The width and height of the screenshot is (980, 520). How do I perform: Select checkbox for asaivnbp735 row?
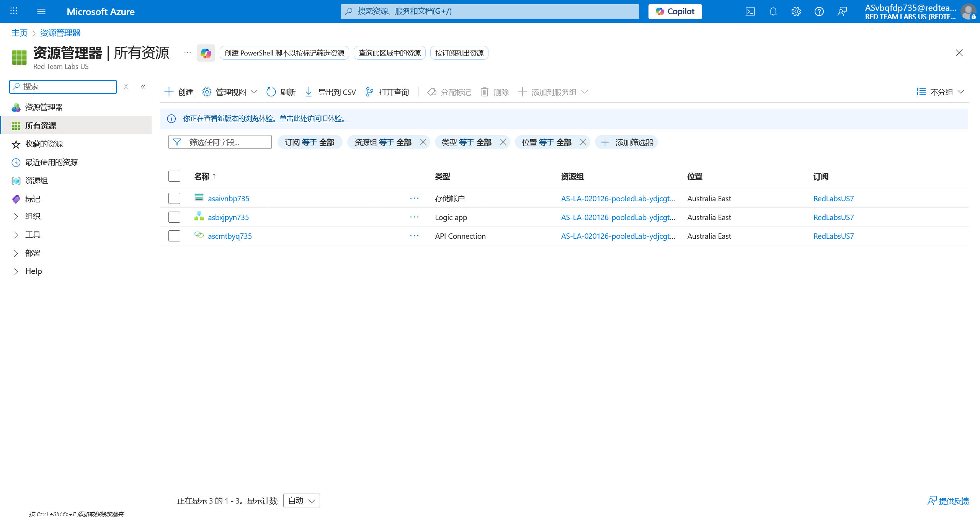point(174,198)
